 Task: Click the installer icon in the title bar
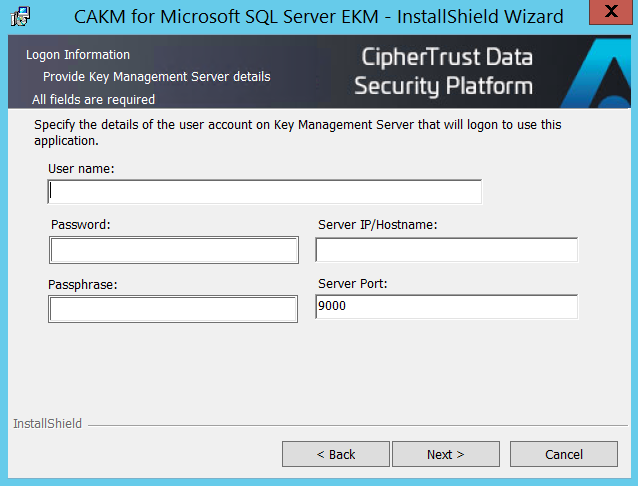point(19,16)
